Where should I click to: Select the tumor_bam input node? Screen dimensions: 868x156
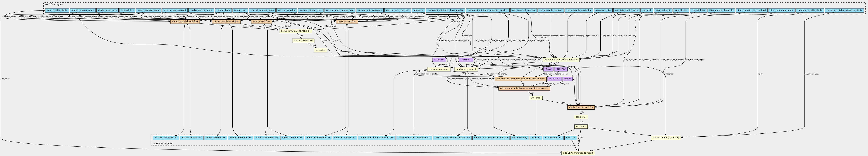(240, 10)
